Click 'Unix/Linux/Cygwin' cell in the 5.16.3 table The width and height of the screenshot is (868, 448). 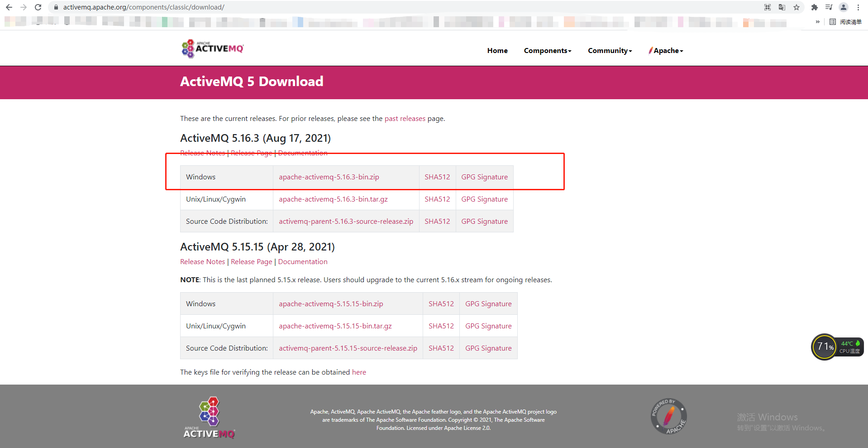pos(227,199)
